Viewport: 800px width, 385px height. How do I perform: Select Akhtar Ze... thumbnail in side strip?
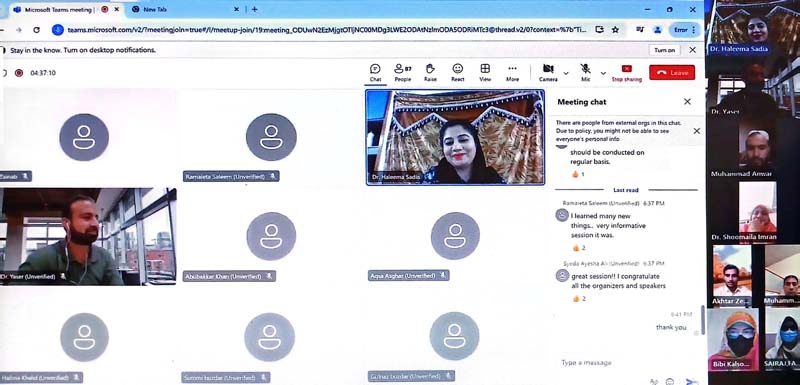click(732, 275)
